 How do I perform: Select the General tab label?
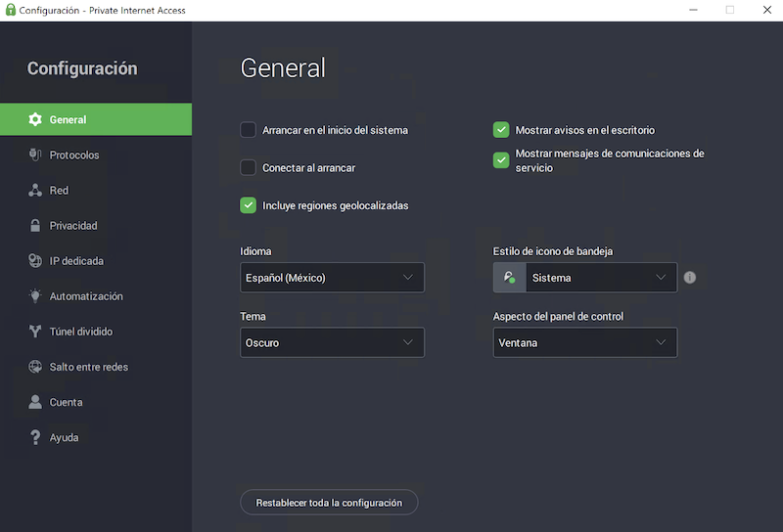click(68, 119)
